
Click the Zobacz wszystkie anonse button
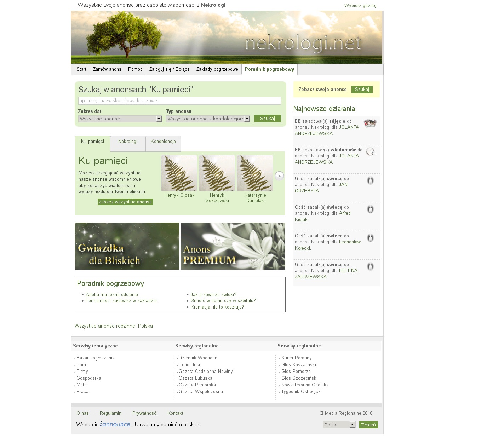[125, 202]
